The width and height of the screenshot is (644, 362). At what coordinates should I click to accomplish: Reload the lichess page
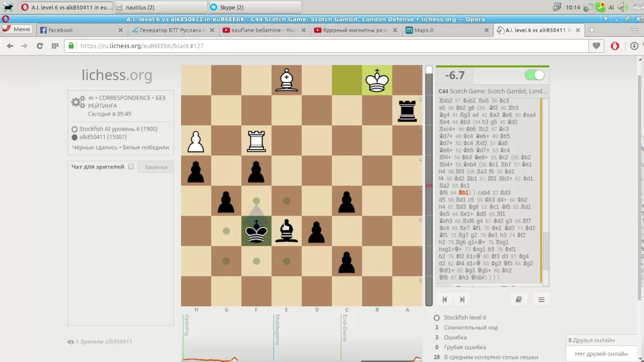coord(40,46)
